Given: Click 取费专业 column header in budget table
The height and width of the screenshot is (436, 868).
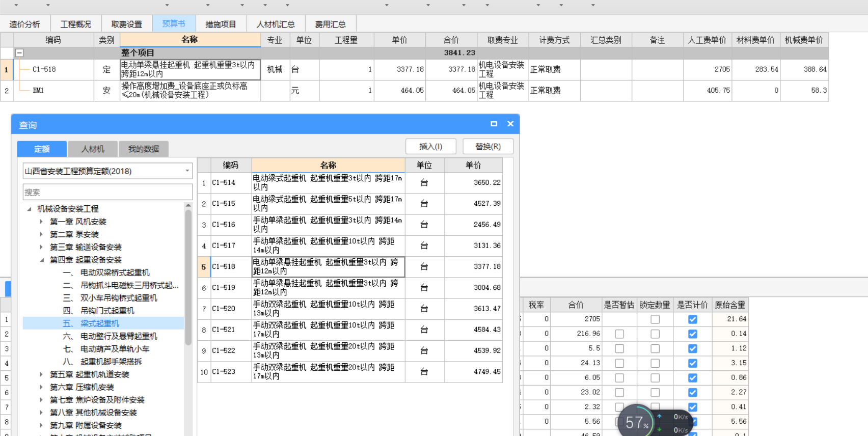Looking at the screenshot, I should [x=503, y=40].
